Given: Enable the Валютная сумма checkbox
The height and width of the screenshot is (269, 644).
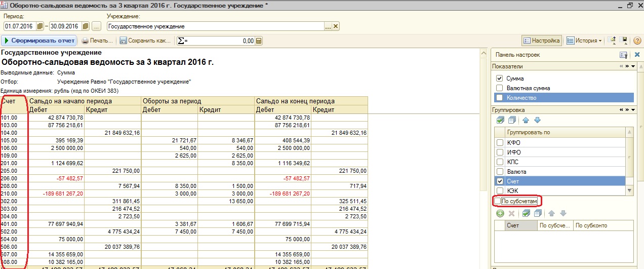Looking at the screenshot, I should click(500, 88).
